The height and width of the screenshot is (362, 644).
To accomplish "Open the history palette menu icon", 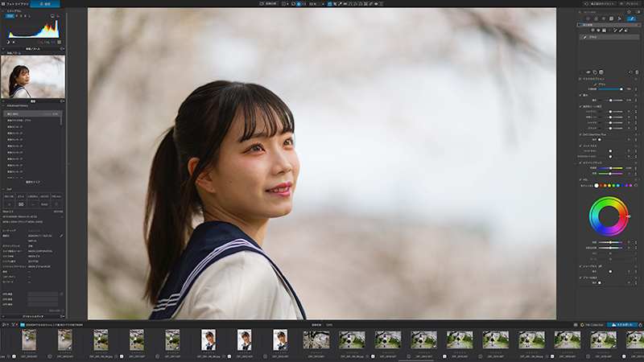I will pos(63,101).
